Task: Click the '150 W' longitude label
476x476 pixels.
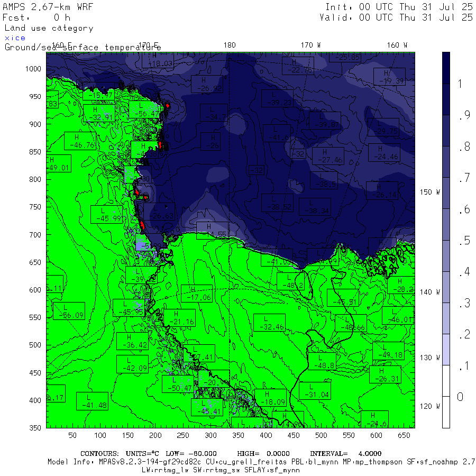Action: [x=429, y=192]
